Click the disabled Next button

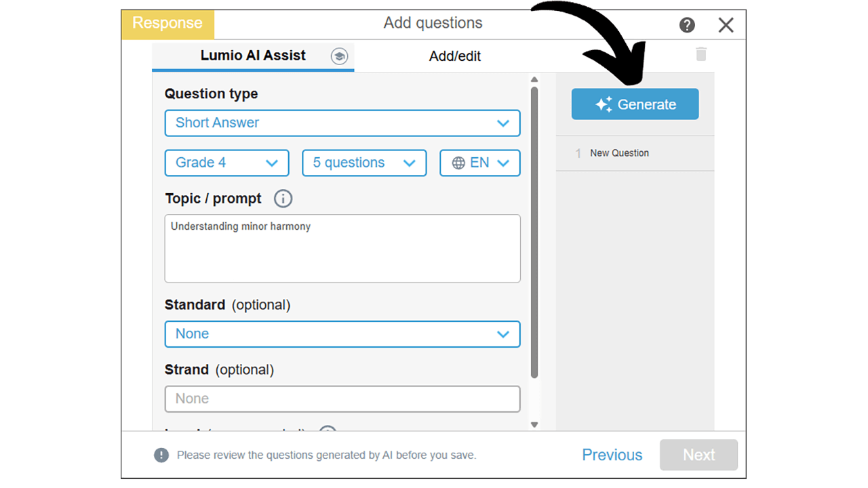[698, 455]
